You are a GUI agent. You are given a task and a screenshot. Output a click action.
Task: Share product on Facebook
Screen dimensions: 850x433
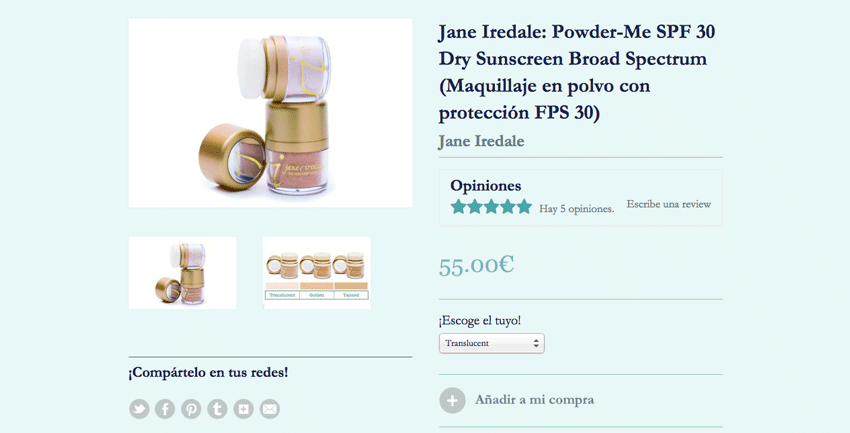coord(165,409)
